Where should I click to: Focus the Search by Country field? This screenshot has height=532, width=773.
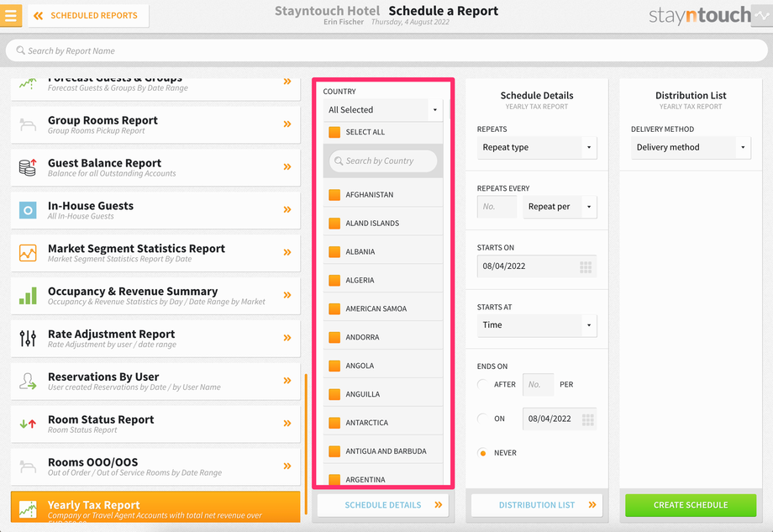[383, 161]
